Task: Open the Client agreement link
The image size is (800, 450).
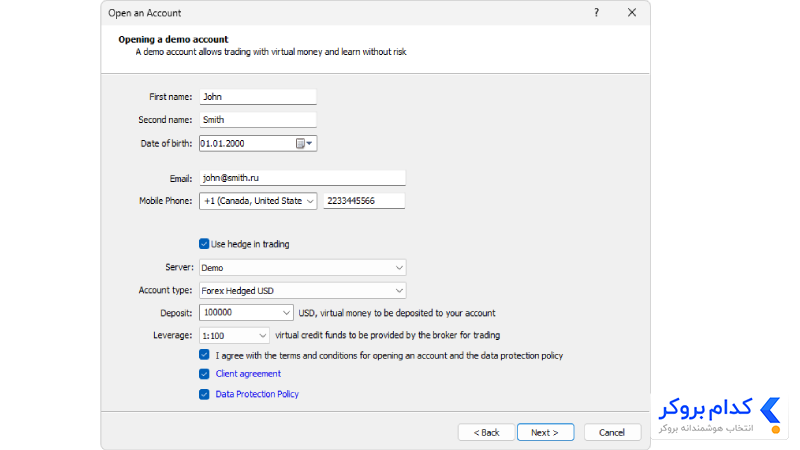Action: pyautogui.click(x=248, y=374)
